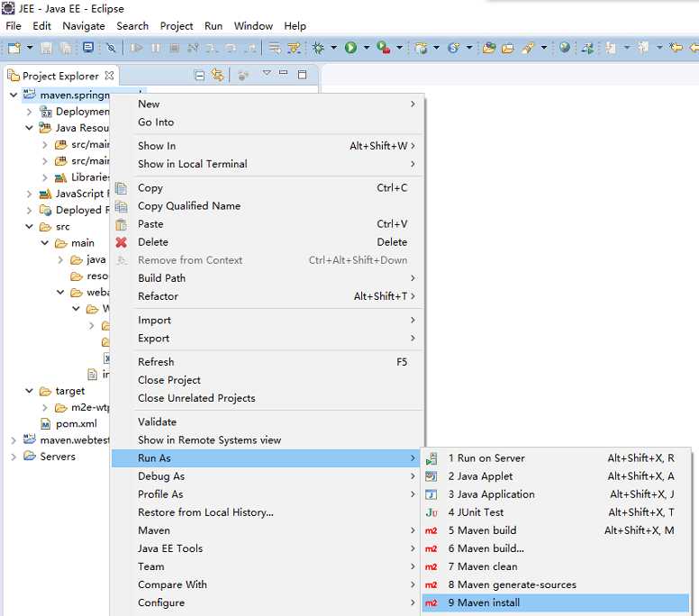Click the Java Applet icon
Screen dimensions: 699x616
(x=431, y=476)
